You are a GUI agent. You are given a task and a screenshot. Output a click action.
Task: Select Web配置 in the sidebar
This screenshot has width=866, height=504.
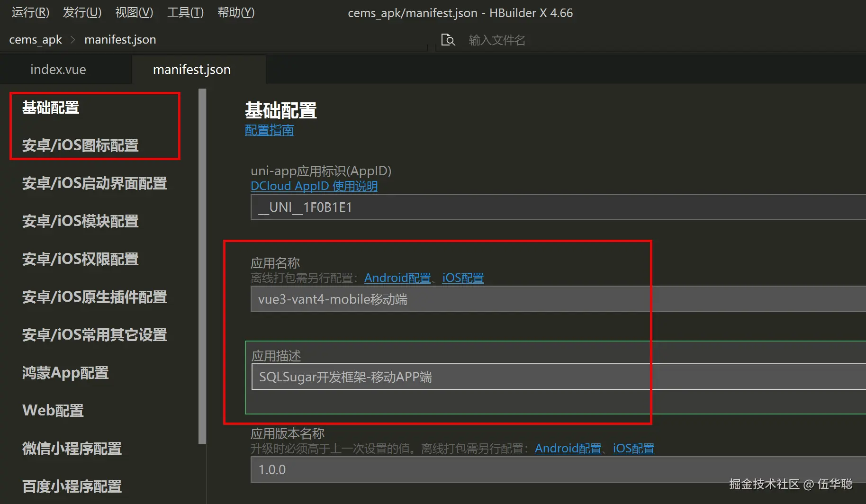[53, 411]
